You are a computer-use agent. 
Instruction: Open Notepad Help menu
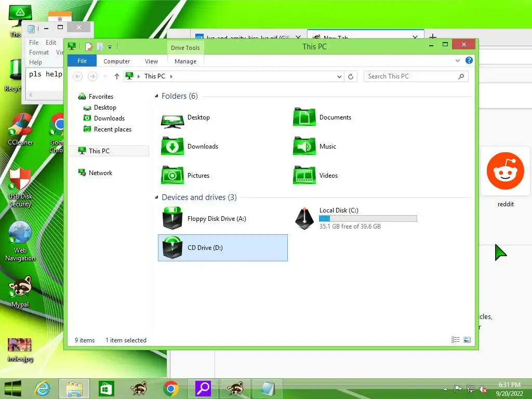[x=35, y=62]
